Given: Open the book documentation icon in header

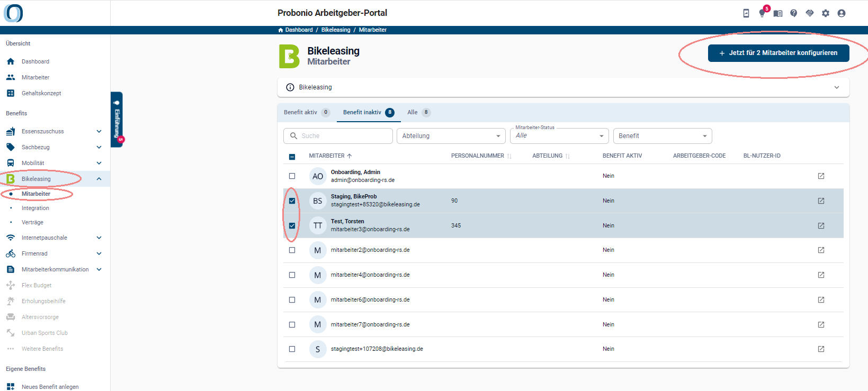Looking at the screenshot, I should point(778,13).
